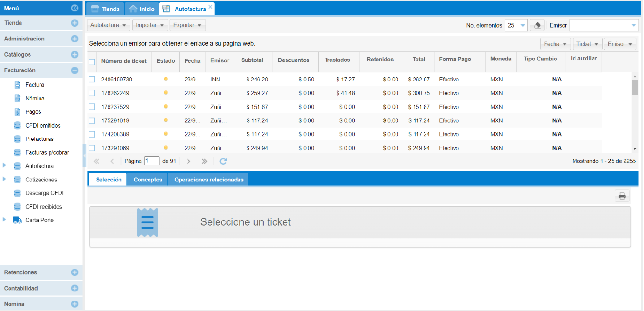
Task: Toggle the select-all header checkbox
Action: (92, 61)
